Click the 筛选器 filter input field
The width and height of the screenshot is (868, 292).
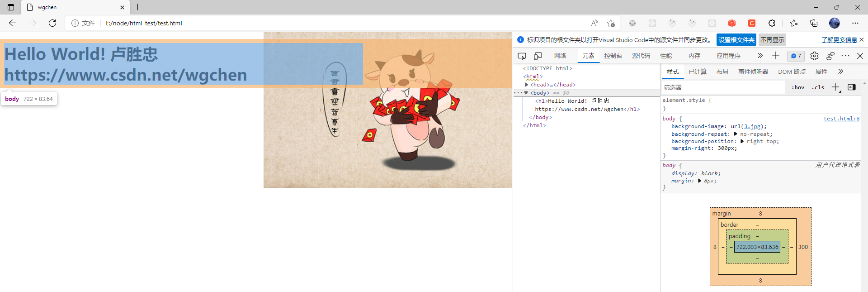point(723,87)
